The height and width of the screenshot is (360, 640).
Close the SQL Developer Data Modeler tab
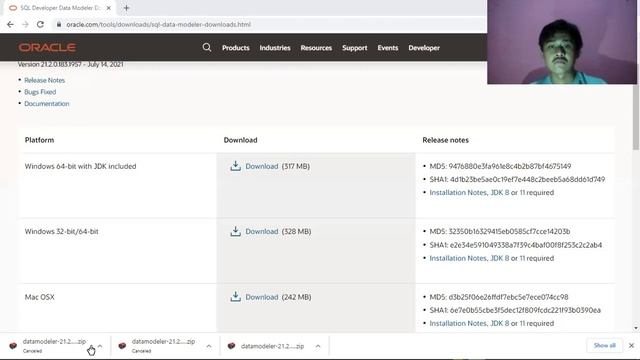[109, 8]
